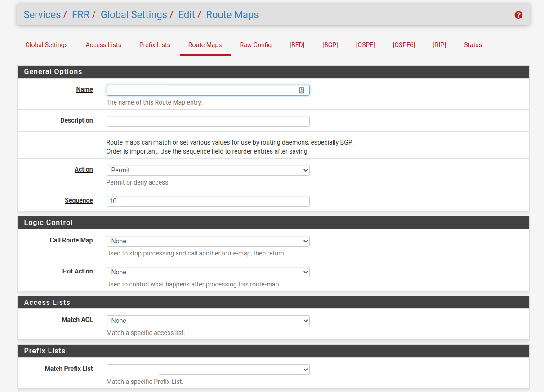Click the Exit Action label
The height and width of the screenshot is (392, 544).
click(x=78, y=271)
